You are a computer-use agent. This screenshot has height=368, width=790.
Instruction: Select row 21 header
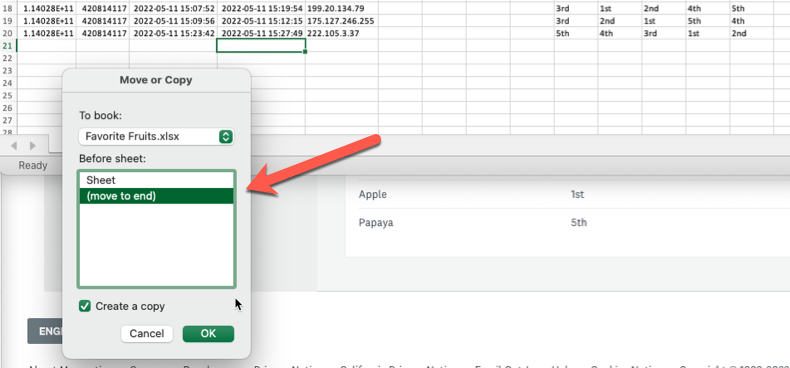8,46
